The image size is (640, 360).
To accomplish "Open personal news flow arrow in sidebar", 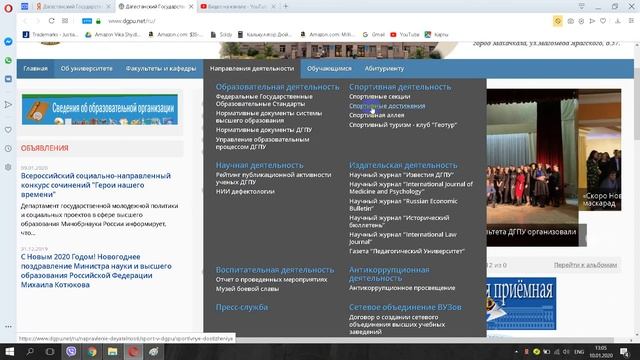I will [8, 105].
